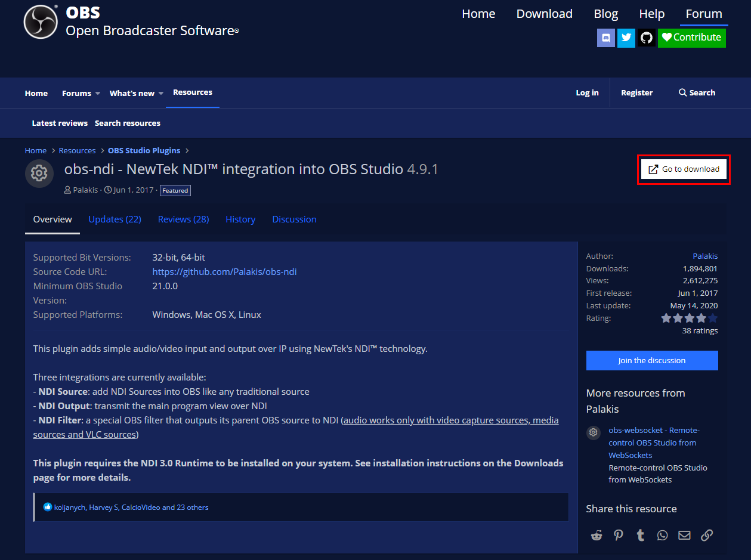Click the koljanych liker name
Viewport: 751px width, 560px height.
70,508
